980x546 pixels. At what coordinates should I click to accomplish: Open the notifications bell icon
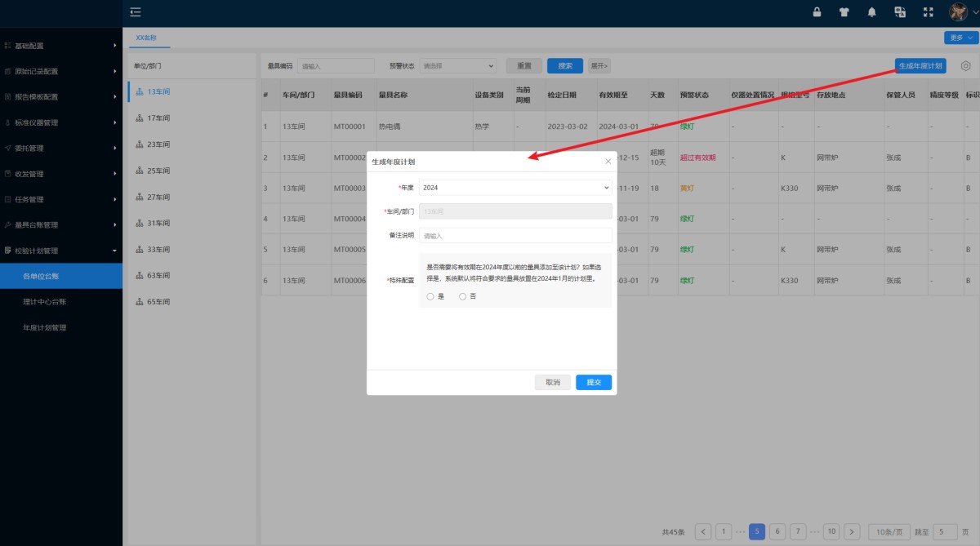tap(871, 12)
